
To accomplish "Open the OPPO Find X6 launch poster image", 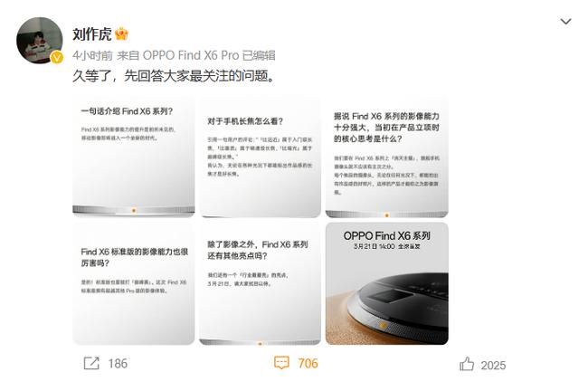I will pos(386,283).
